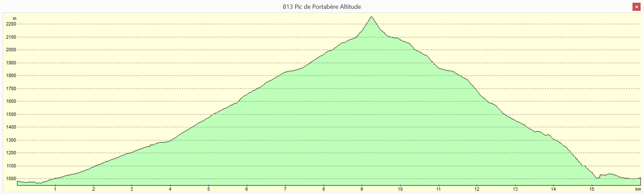Viewport: 644px width, 195px height.
Task: Select the 1800 altitude axis label
Action: 11,75
